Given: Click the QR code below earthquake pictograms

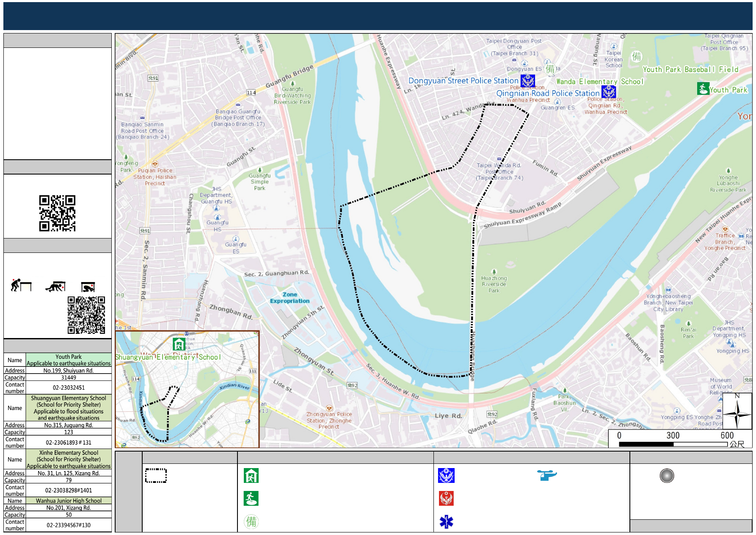Looking at the screenshot, I should point(86,315).
